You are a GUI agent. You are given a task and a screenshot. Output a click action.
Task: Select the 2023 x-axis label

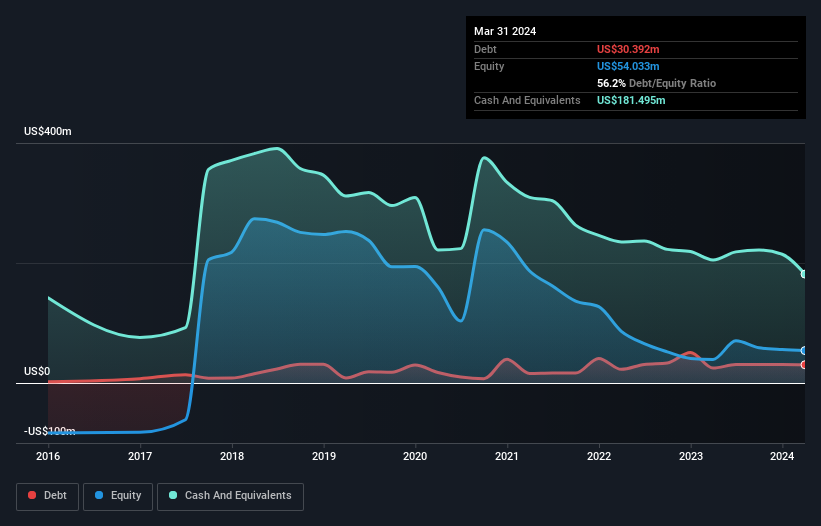coord(691,456)
